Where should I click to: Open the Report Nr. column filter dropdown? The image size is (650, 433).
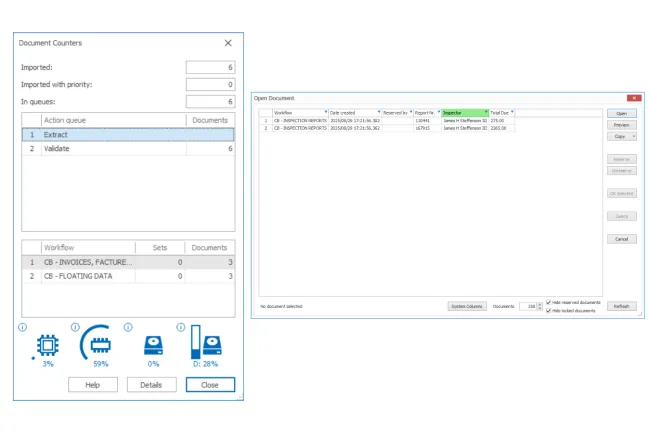click(x=439, y=112)
